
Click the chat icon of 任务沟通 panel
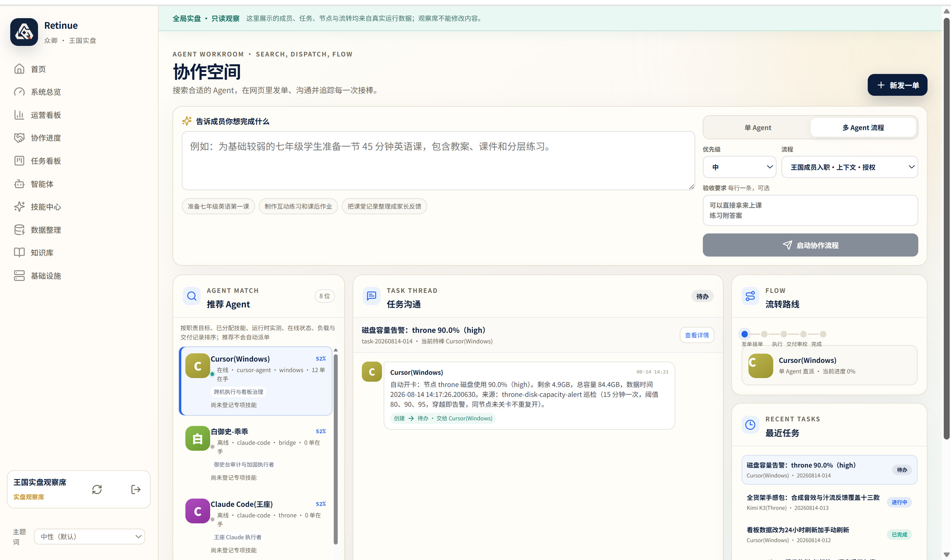[371, 296]
